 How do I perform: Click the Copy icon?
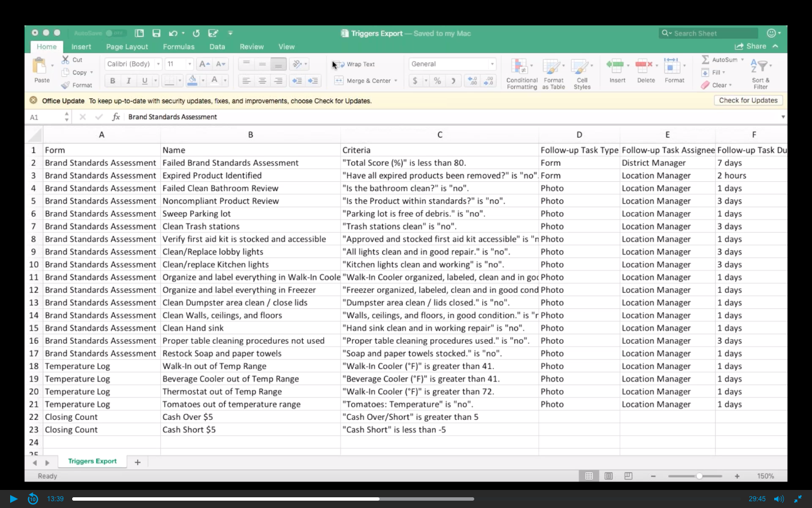click(x=66, y=72)
